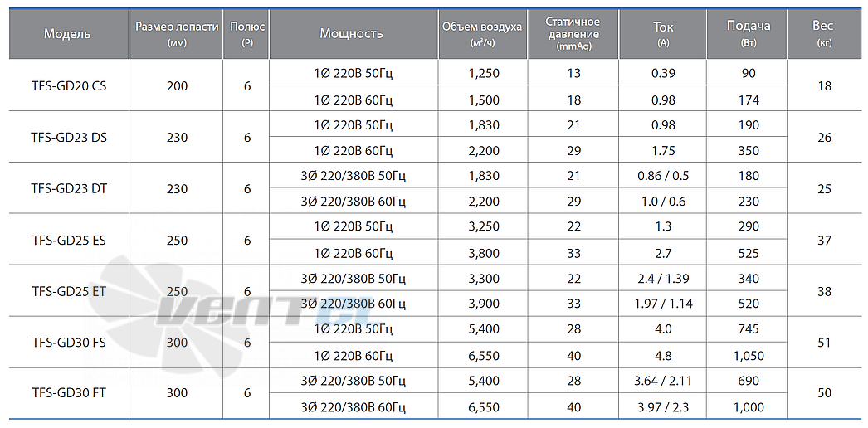
Task: Click the 'Статичное давление' column header
Action: tap(573, 34)
